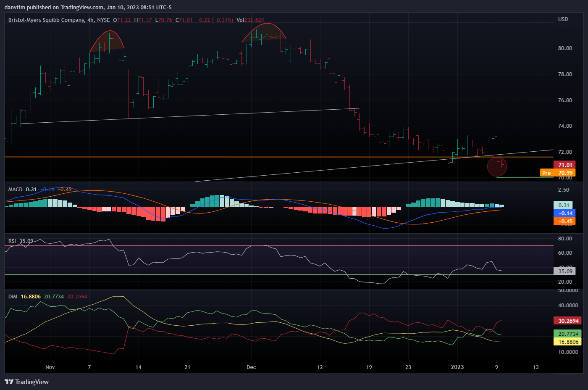The width and height of the screenshot is (588, 390).
Task: Click the price change -0.22 (-0.31%)
Action: click(x=215, y=20)
